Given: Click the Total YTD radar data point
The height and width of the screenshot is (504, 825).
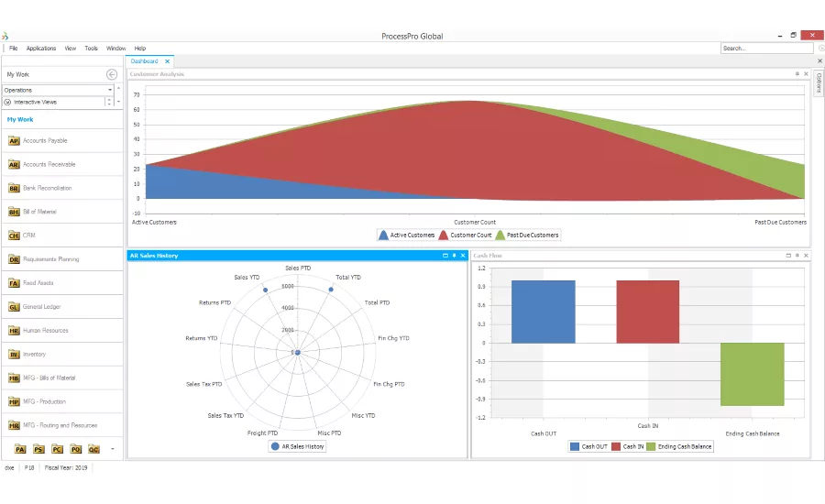Looking at the screenshot, I should 331,290.
